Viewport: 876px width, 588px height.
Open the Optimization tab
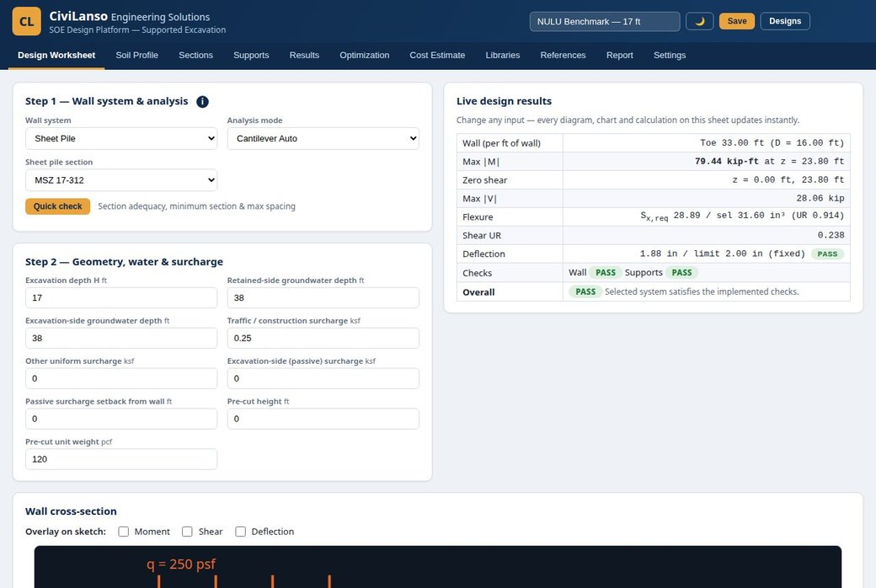[364, 56]
